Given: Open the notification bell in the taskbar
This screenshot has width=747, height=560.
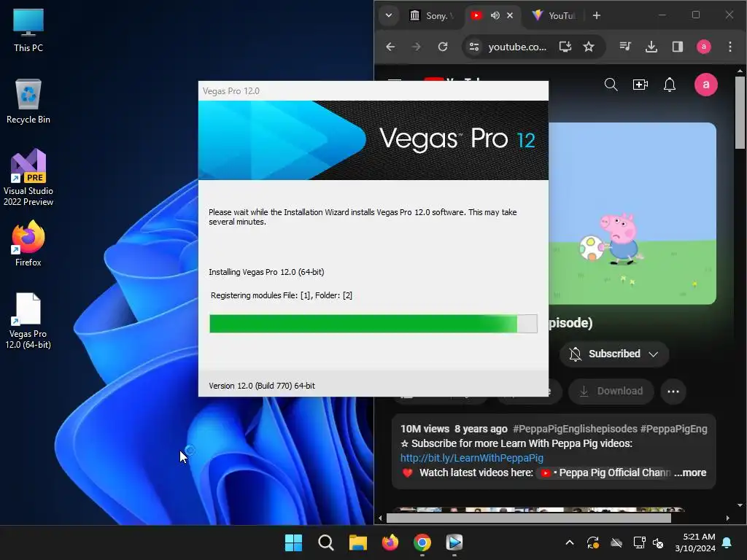Looking at the screenshot, I should (x=727, y=542).
